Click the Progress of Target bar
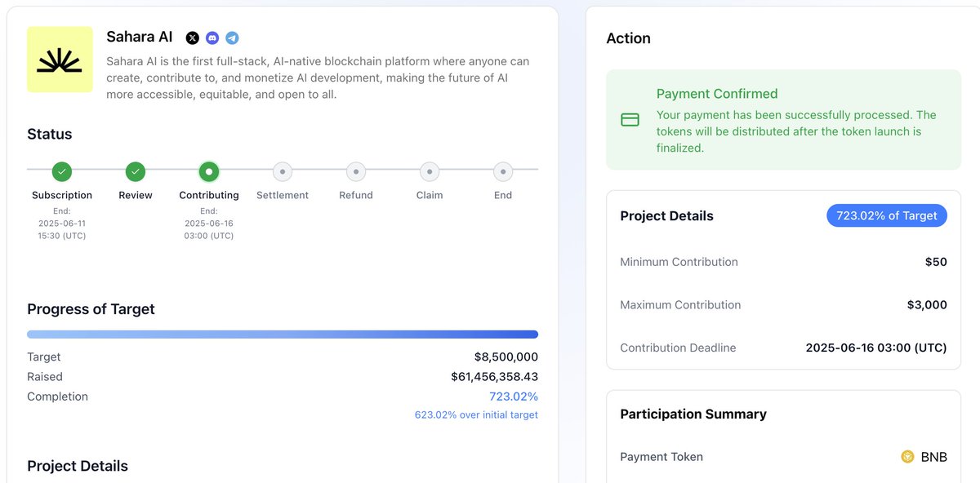Screen dimensions: 980x483 pos(283,334)
